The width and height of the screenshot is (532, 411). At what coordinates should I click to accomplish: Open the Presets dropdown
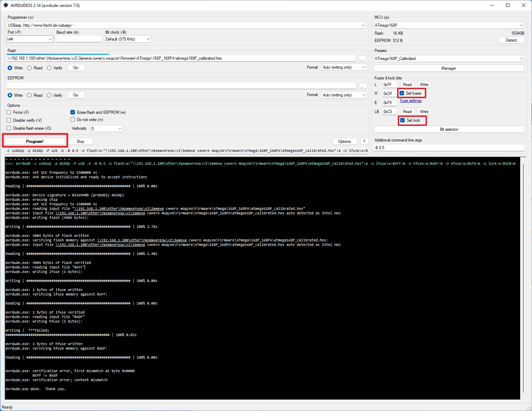[x=449, y=59]
